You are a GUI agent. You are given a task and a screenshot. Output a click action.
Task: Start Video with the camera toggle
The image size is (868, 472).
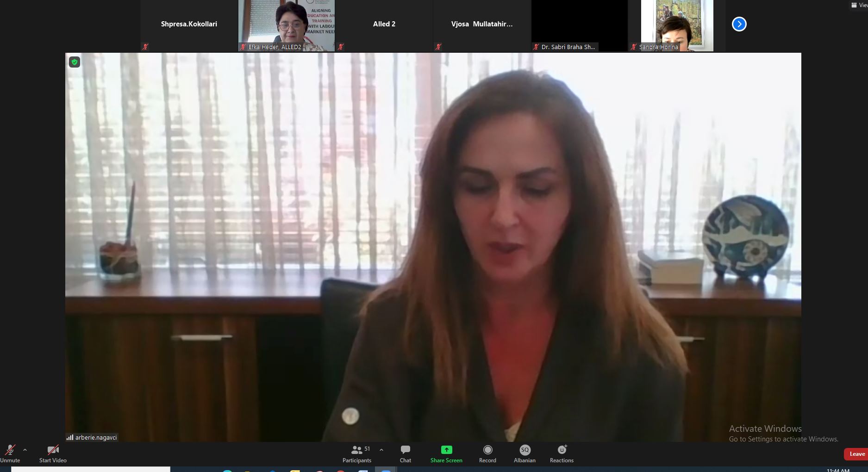(53, 453)
